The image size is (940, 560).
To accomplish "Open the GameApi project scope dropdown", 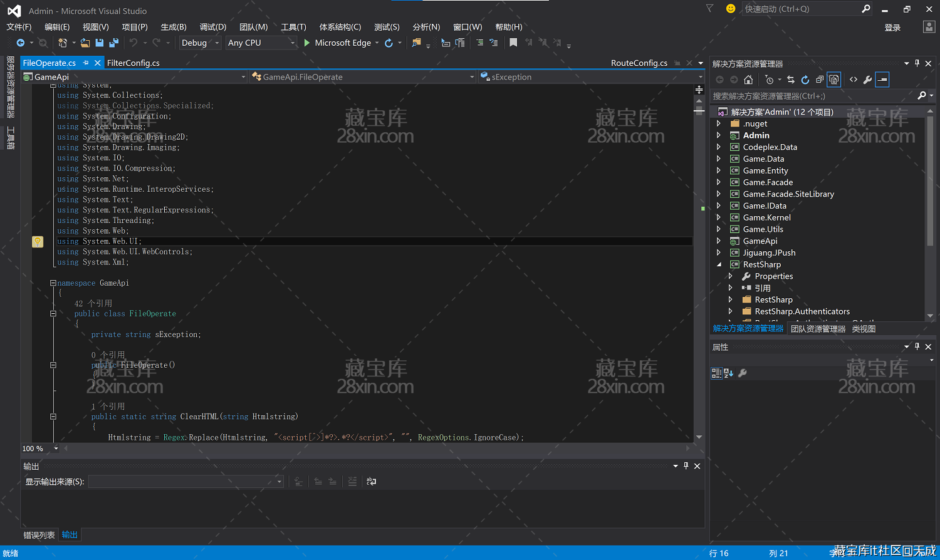I will tap(135, 77).
